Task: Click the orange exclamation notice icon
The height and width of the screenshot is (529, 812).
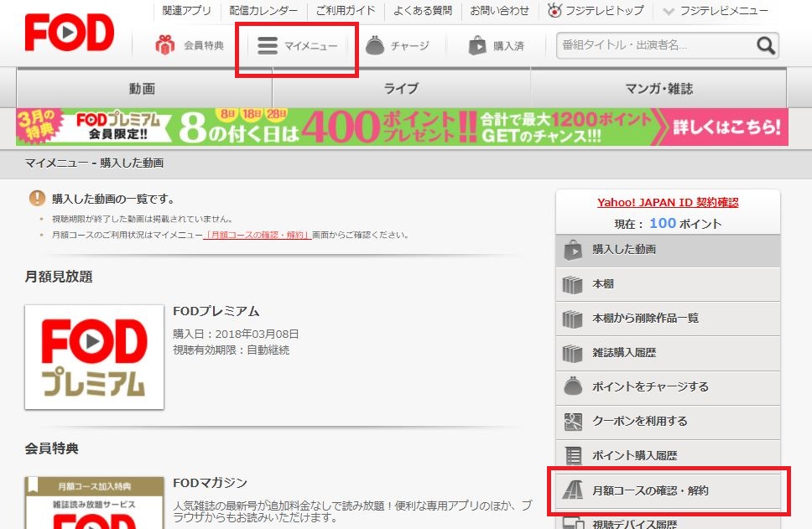Action: 37,198
